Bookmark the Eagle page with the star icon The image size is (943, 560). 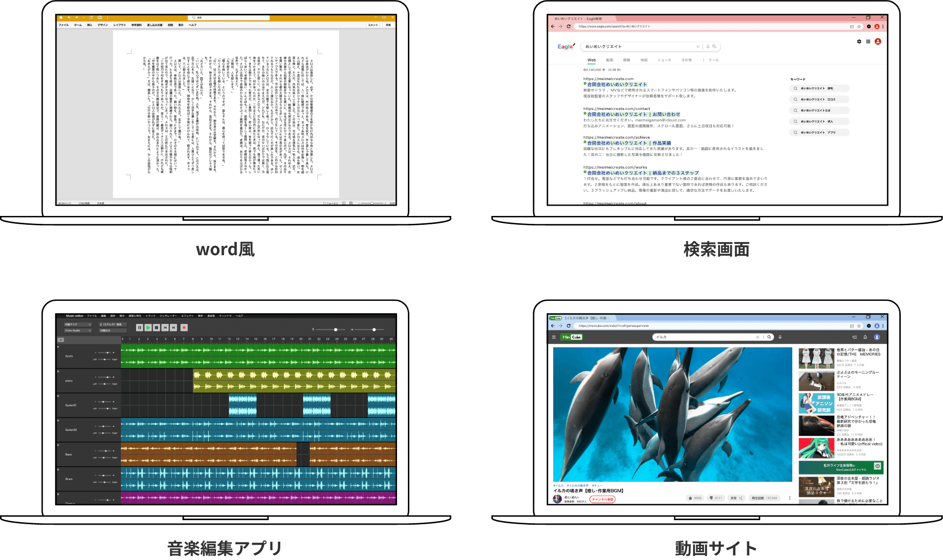pyautogui.click(x=859, y=27)
